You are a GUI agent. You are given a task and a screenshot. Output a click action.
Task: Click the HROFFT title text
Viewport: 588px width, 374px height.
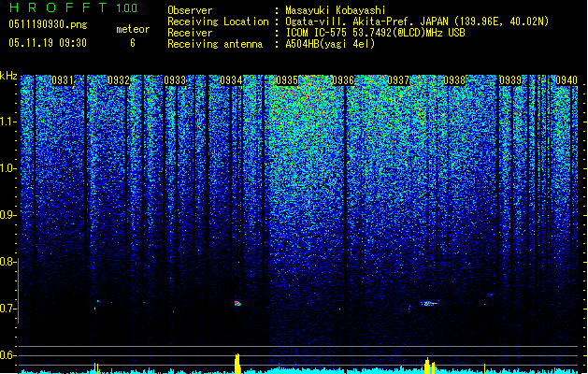(x=59, y=7)
